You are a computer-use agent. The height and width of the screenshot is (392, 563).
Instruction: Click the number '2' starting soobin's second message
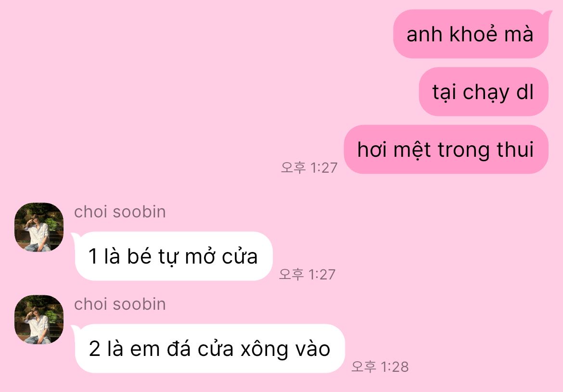click(94, 349)
